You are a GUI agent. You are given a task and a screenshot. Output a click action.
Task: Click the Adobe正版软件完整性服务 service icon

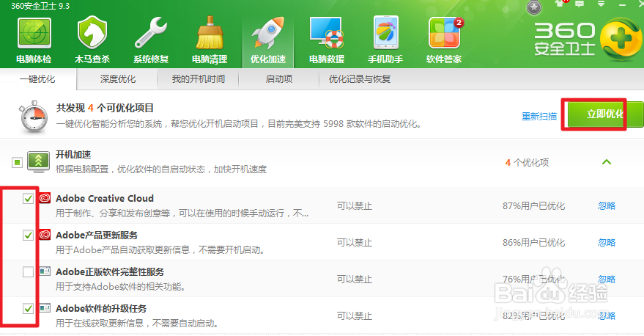pyautogui.click(x=45, y=271)
